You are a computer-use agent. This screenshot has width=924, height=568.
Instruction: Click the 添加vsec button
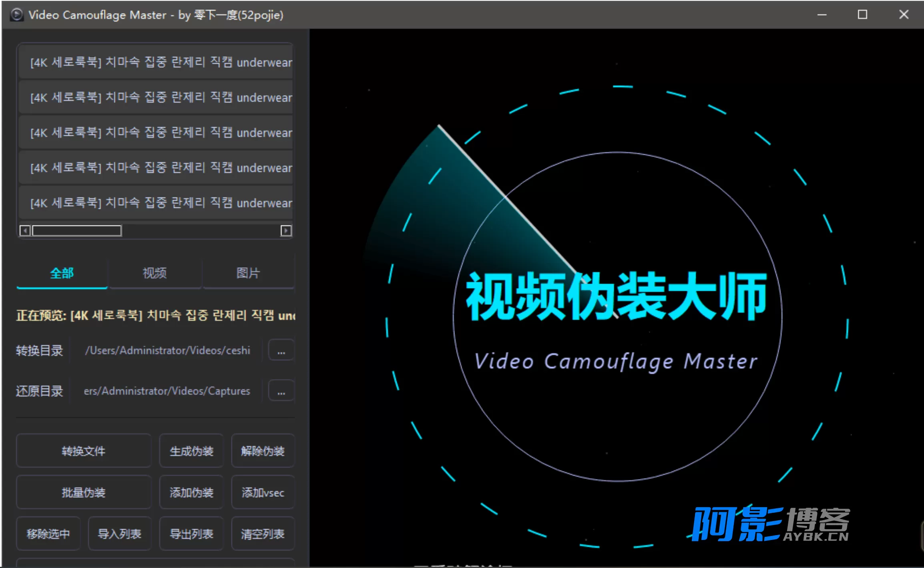[x=263, y=492]
